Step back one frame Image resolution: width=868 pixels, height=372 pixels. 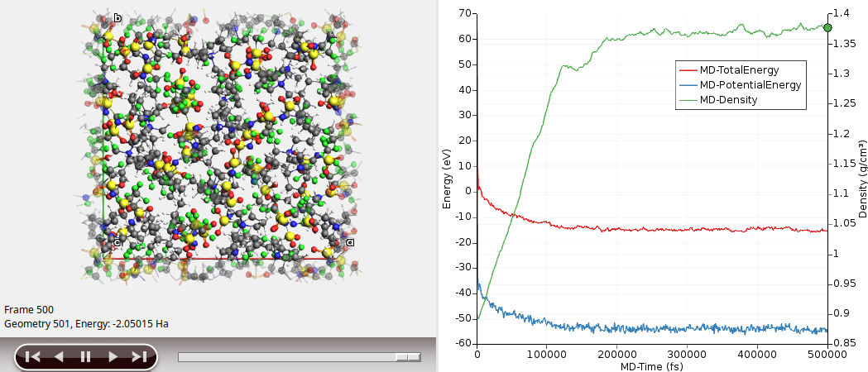59,357
